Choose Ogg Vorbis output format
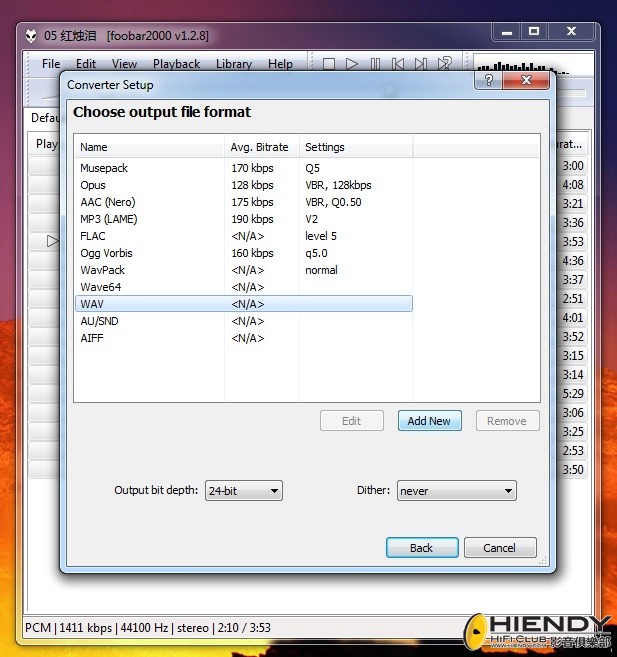 click(106, 253)
